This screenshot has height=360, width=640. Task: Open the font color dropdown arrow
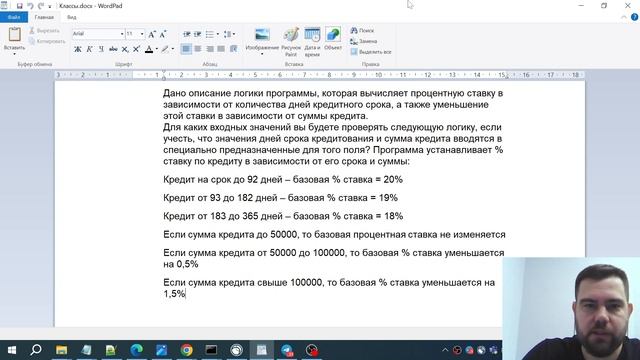tap(157, 49)
